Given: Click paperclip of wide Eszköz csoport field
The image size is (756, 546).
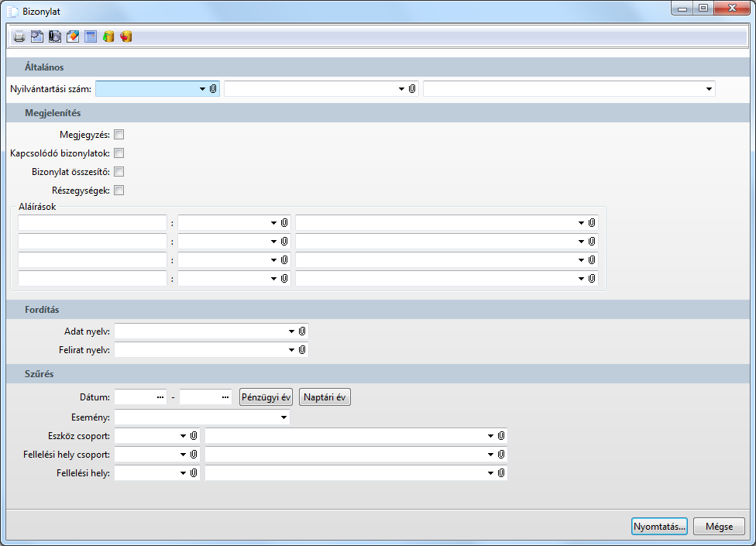Looking at the screenshot, I should point(501,436).
